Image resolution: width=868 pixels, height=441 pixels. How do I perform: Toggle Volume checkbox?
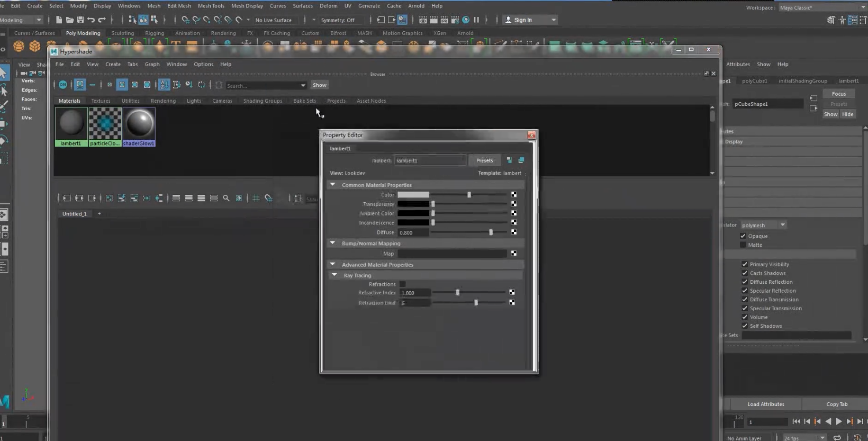point(745,317)
